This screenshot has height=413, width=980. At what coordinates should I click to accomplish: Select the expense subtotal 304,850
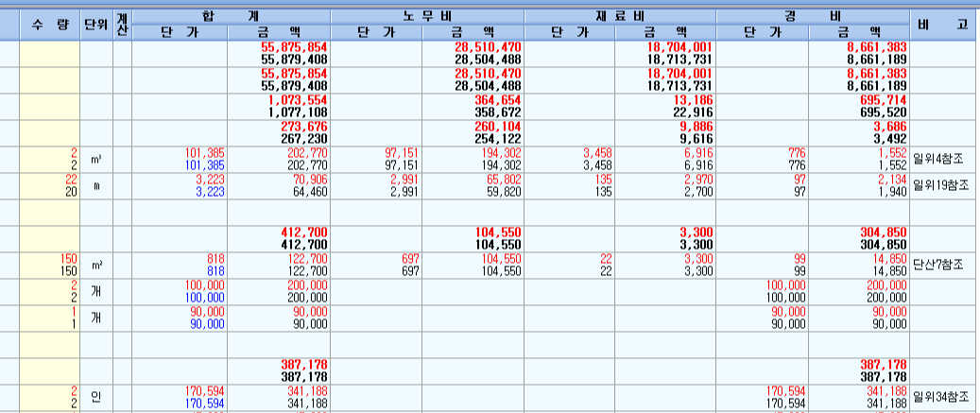859,239
